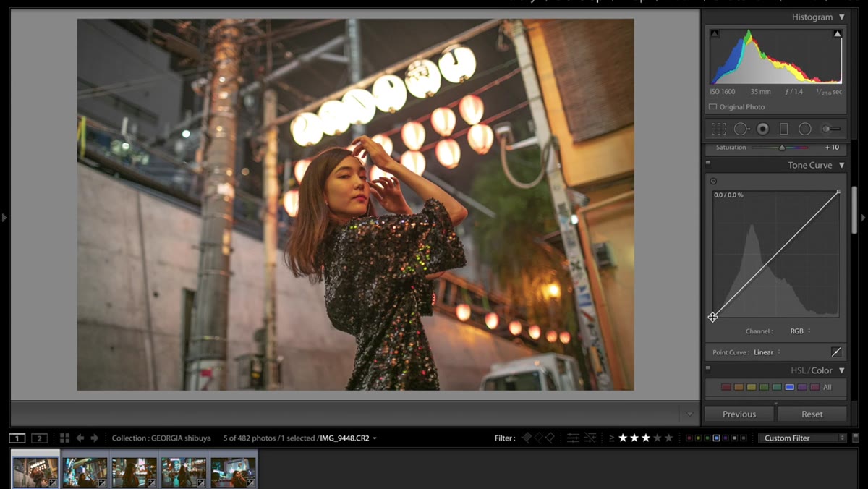Toggle the Original Photo checkbox
Image resolution: width=868 pixels, height=489 pixels.
point(712,107)
